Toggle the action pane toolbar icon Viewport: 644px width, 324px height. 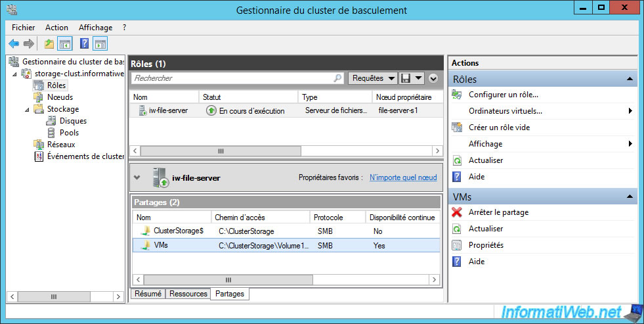point(100,43)
